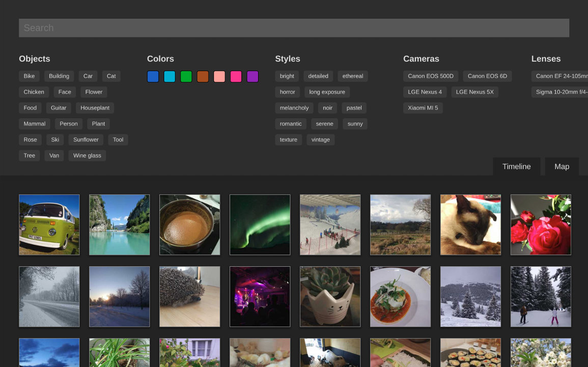Filter by the melancholy style tag
Screen dimensions: 588x367
(x=294, y=108)
